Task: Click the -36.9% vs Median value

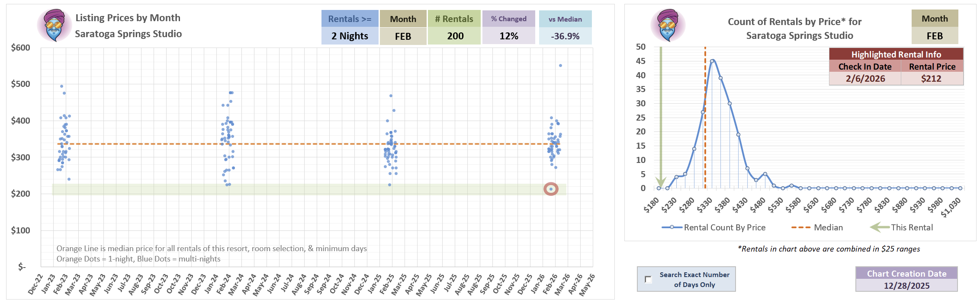Action: pyautogui.click(x=565, y=36)
